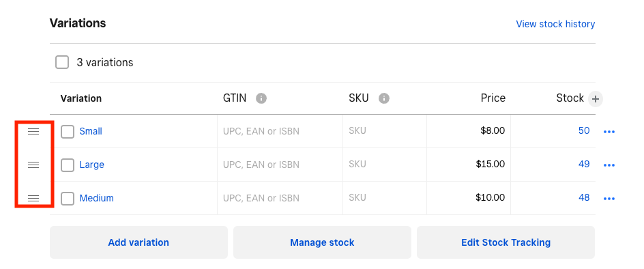
Task: Click the drag handle beside Small variation
Action: [x=33, y=131]
